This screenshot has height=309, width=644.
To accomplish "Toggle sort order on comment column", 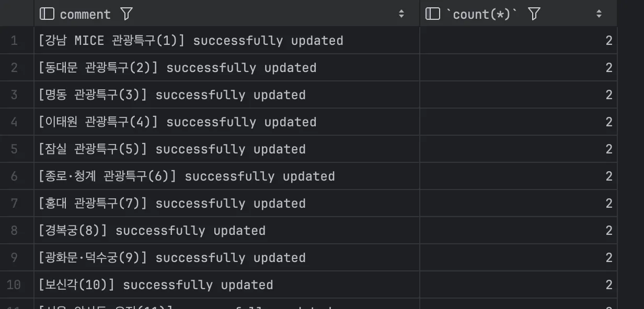I will click(401, 14).
